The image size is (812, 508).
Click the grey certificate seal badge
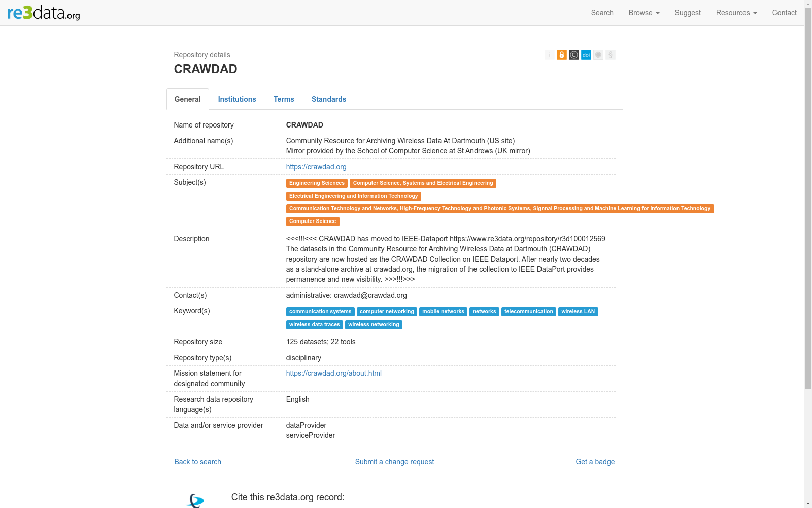598,55
